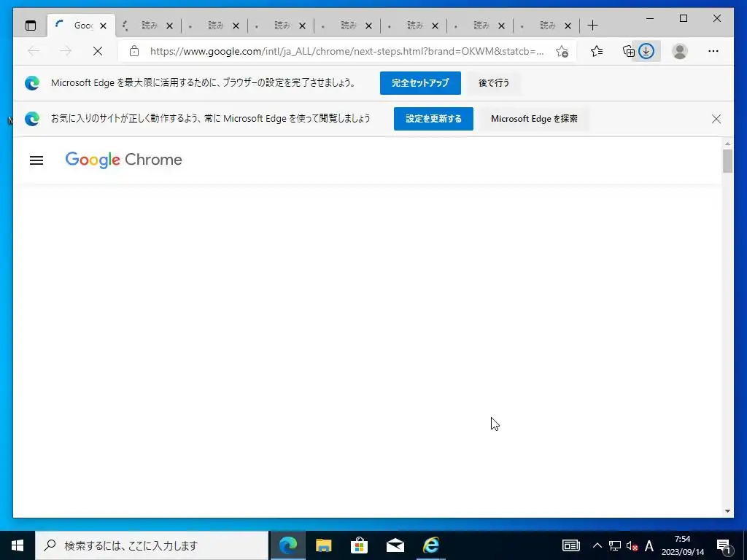This screenshot has width=747, height=560.
Task: Open a new tab with plus button
Action: tap(592, 26)
